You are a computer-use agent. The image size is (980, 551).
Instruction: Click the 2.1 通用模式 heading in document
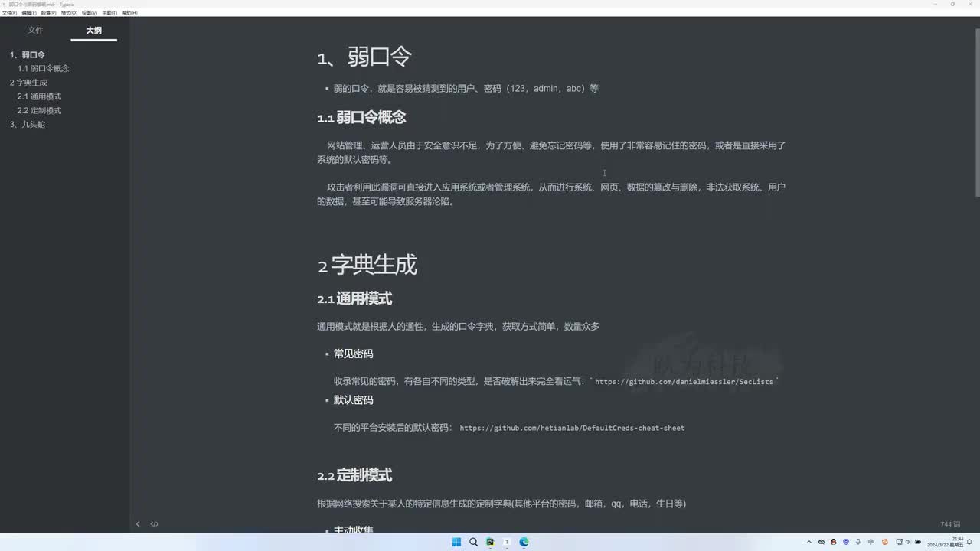click(354, 298)
